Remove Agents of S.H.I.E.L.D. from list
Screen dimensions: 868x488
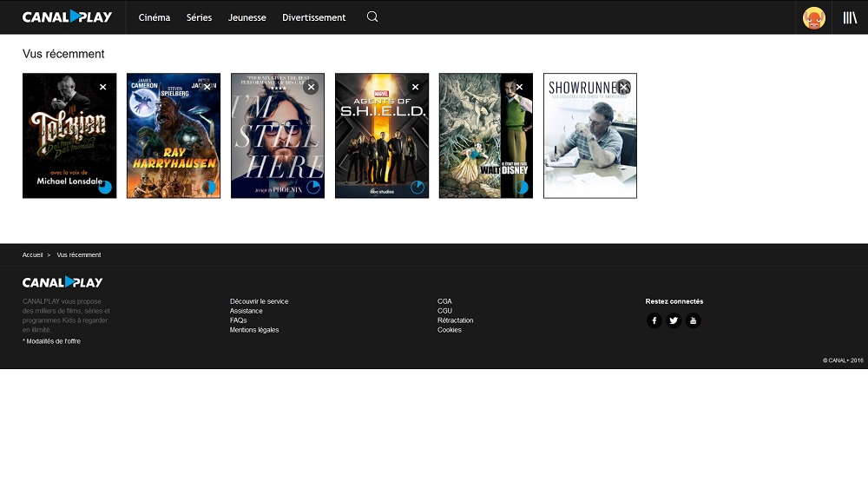(x=415, y=87)
